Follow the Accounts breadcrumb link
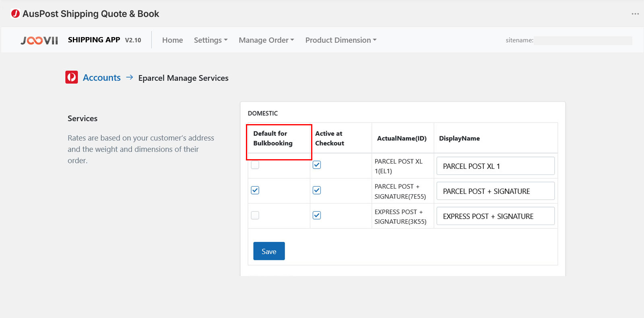 coord(101,78)
